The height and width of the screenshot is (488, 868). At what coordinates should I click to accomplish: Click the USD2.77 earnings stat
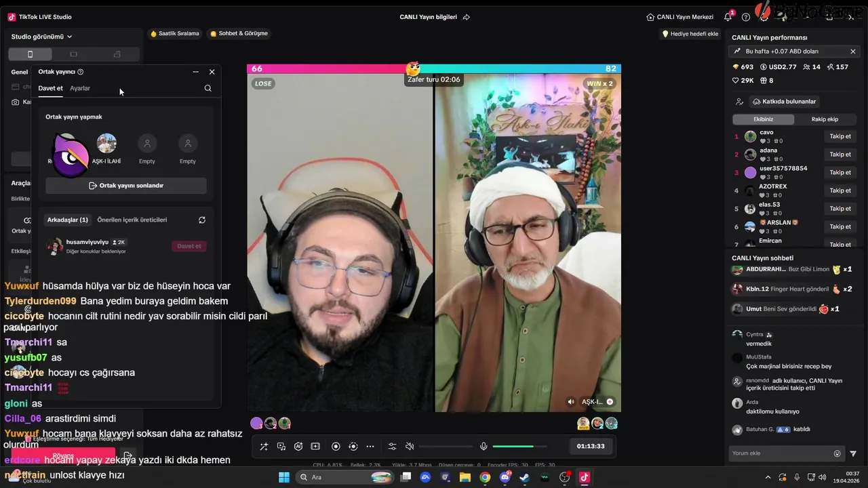click(x=778, y=67)
